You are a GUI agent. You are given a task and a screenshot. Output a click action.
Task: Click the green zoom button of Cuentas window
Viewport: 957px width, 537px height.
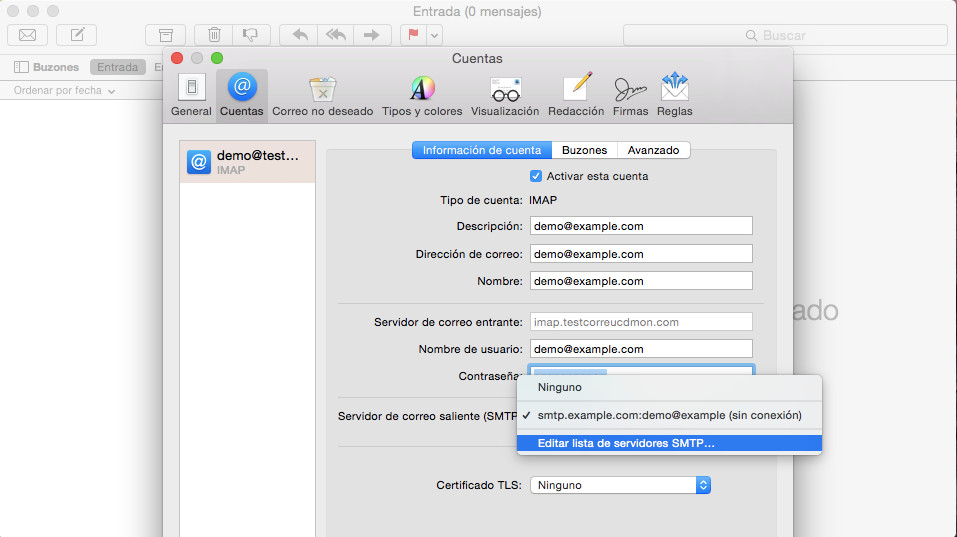[x=217, y=58]
